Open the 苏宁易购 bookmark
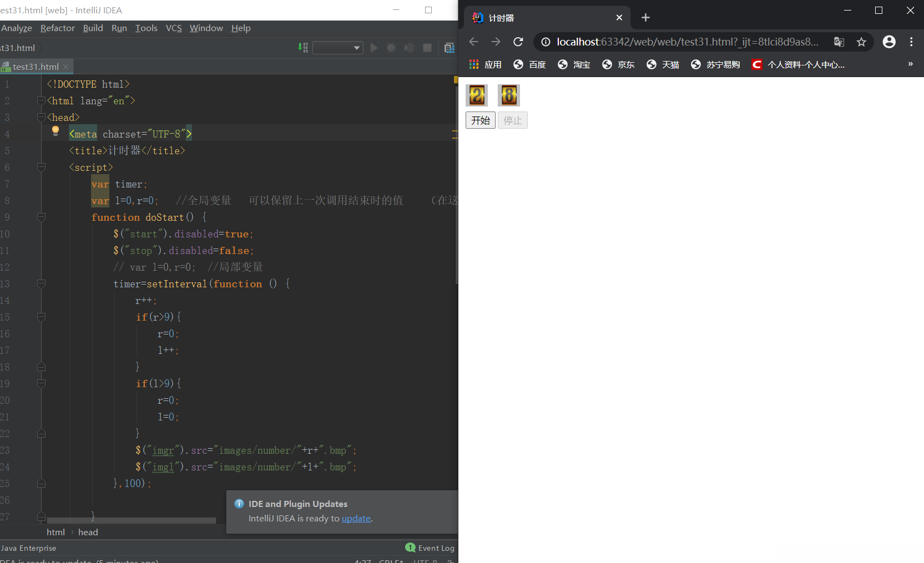Viewport: 924px width, 563px height. click(715, 65)
